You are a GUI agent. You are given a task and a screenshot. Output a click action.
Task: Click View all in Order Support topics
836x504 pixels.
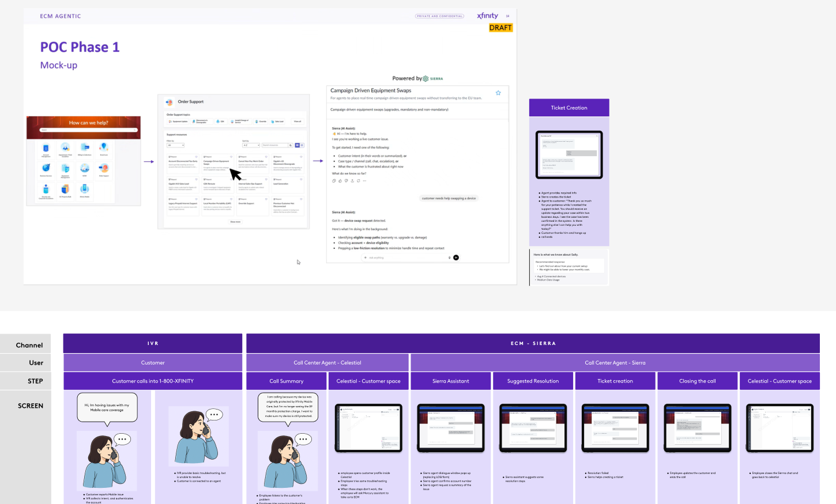pos(298,122)
